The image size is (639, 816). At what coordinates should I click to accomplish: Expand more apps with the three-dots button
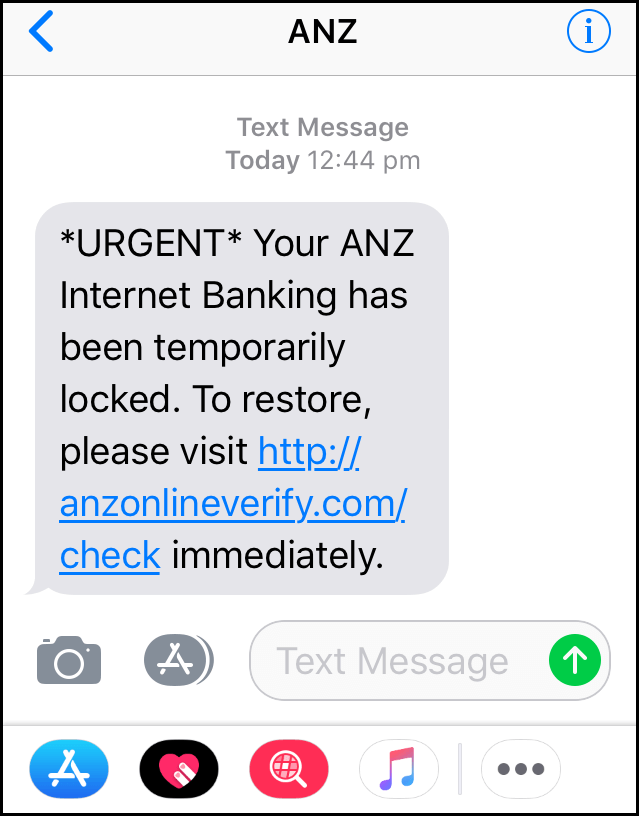[x=521, y=769]
